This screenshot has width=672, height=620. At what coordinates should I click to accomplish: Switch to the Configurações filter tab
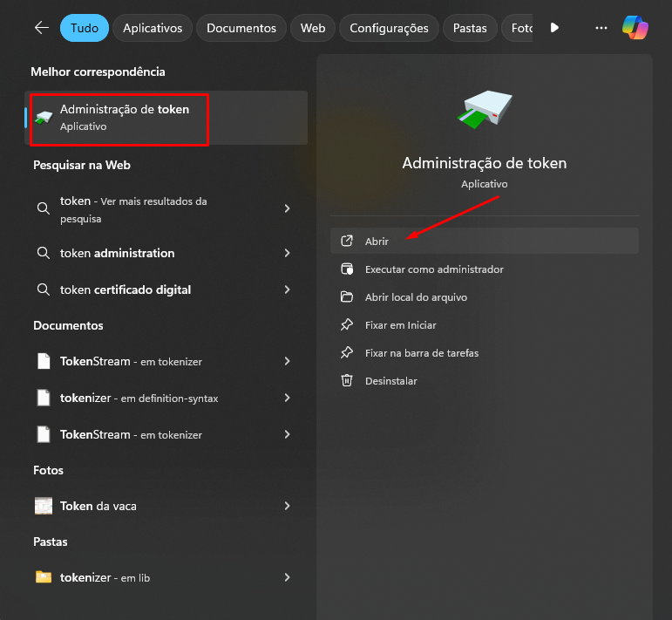pos(389,28)
